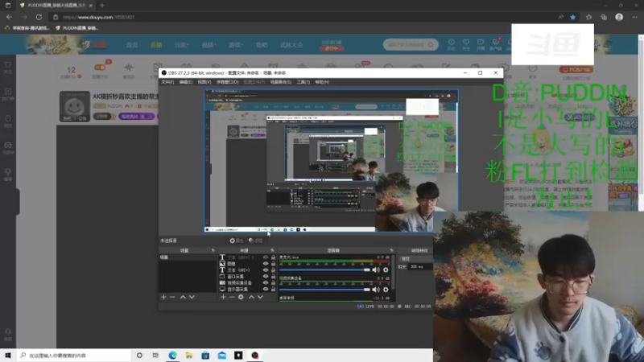Click the orange PC客户端 button
Screen dimensions: 644x362
pos(576,70)
